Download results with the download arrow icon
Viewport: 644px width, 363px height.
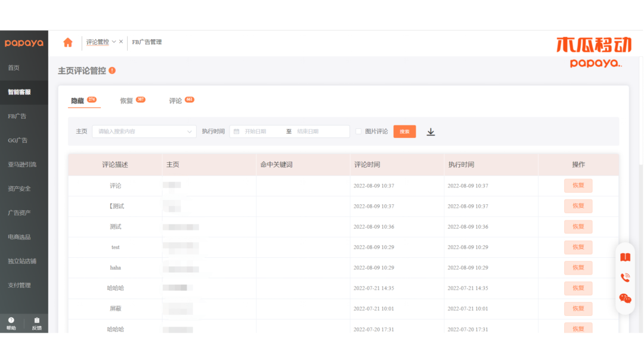[x=431, y=131]
